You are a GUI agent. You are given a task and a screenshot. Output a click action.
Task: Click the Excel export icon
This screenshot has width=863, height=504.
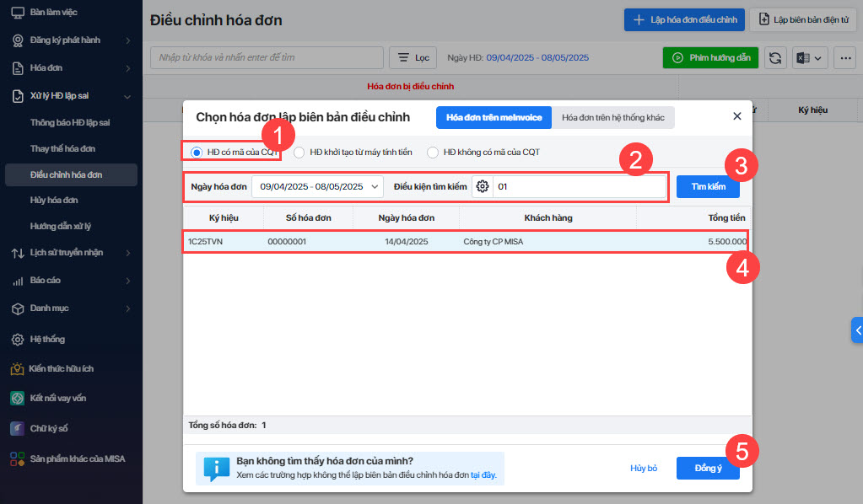coord(803,57)
